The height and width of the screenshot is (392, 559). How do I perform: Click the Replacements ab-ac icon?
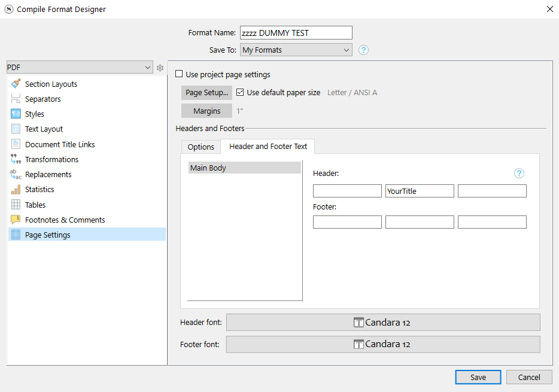point(16,174)
